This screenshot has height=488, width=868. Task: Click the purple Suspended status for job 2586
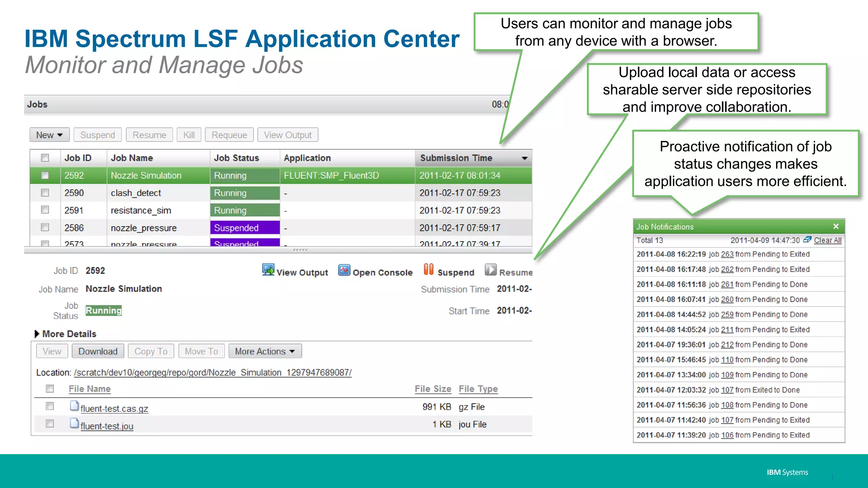(245, 227)
